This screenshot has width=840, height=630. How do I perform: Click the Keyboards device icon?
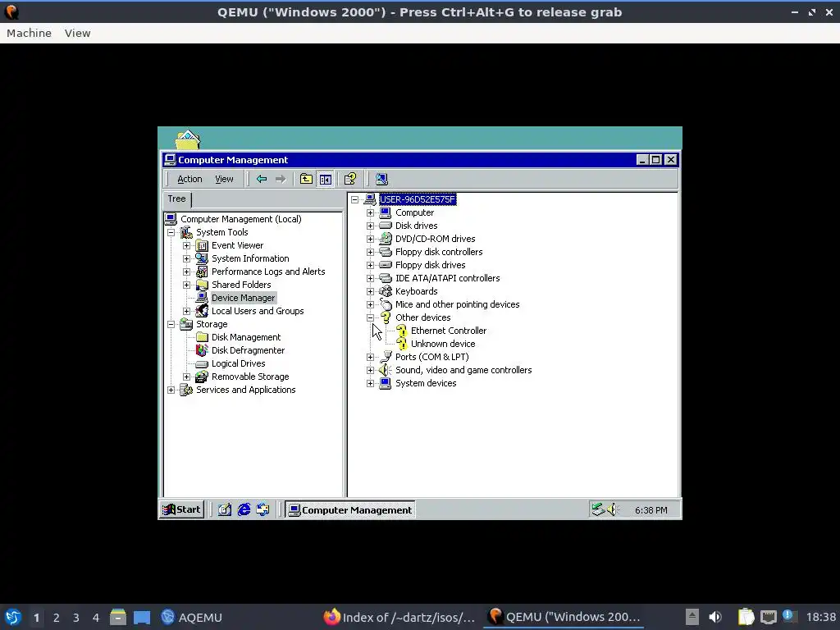(386, 291)
